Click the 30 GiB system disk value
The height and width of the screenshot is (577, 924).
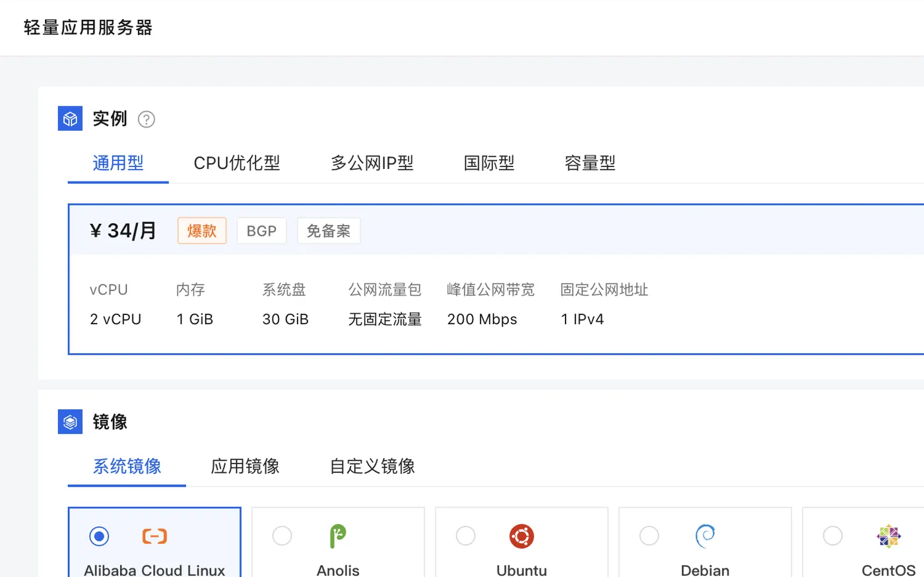click(285, 320)
